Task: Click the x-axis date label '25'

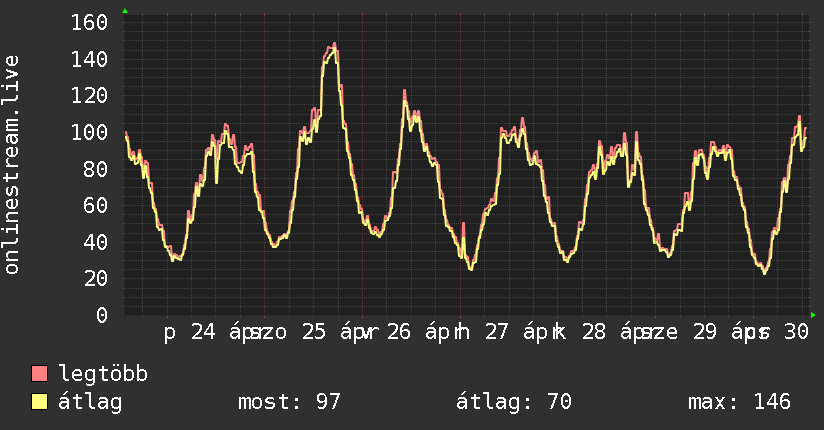Action: pos(314,332)
